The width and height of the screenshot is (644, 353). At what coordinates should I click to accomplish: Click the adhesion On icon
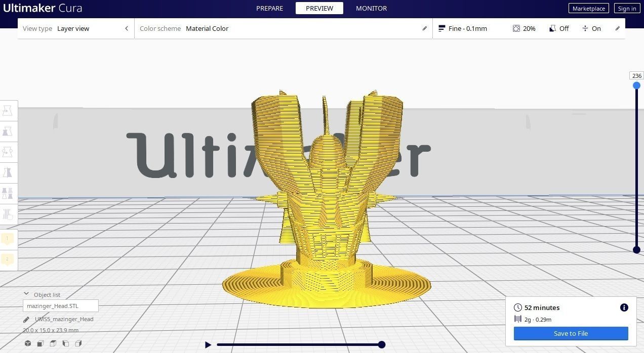point(585,28)
